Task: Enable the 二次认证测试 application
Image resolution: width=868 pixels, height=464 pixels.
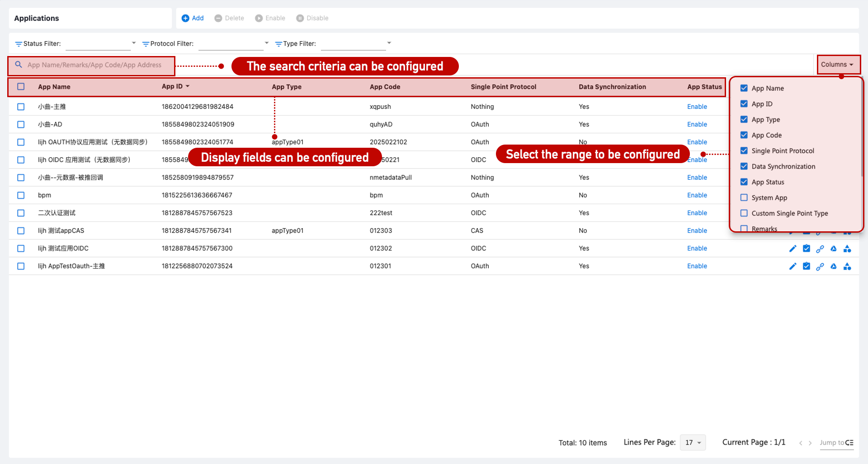Action: tap(697, 213)
